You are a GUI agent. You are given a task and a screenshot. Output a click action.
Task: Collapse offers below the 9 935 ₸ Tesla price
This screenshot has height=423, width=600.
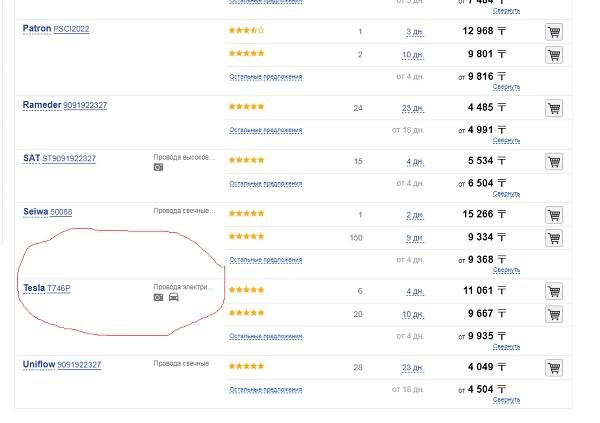pos(507,345)
